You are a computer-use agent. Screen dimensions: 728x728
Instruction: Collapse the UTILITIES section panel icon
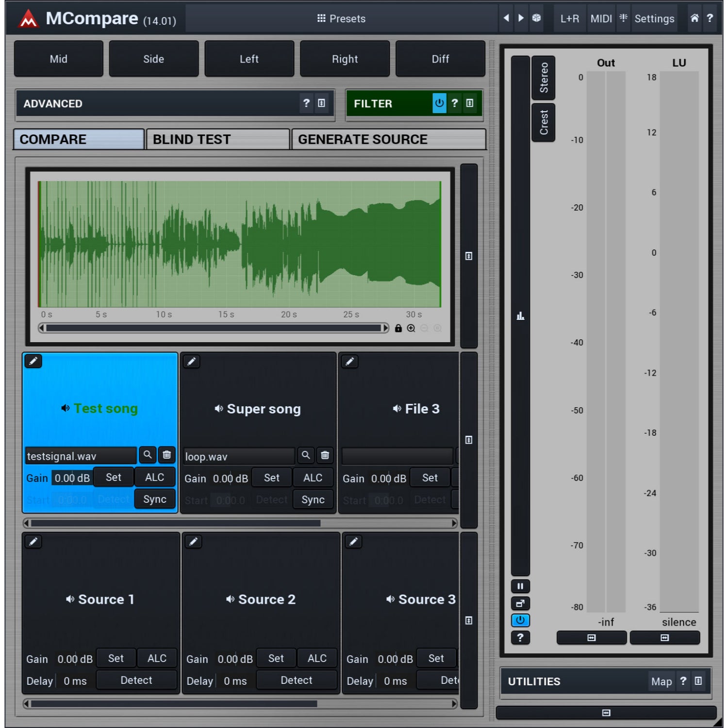coord(698,681)
